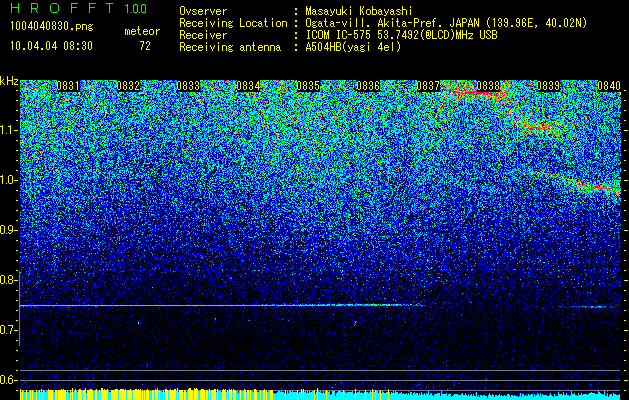This screenshot has width=629, height=400.
Task: Click the 0836 time marker
Action: tap(368, 86)
